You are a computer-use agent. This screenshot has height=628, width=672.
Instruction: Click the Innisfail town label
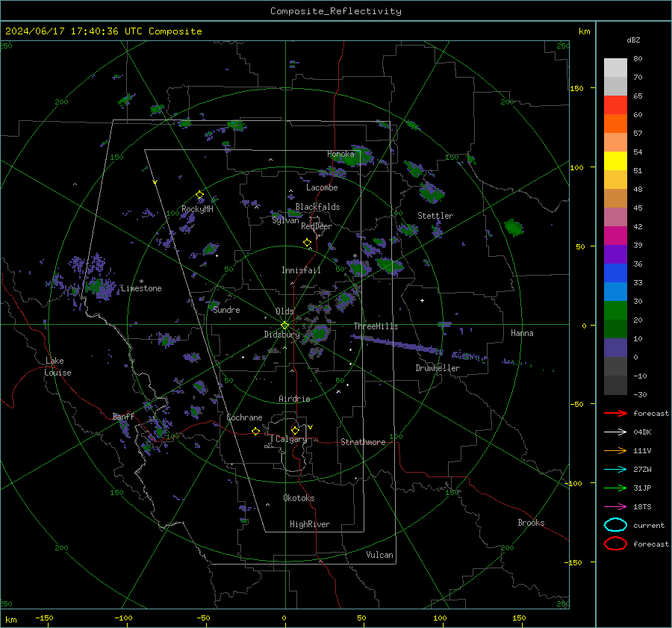301,270
